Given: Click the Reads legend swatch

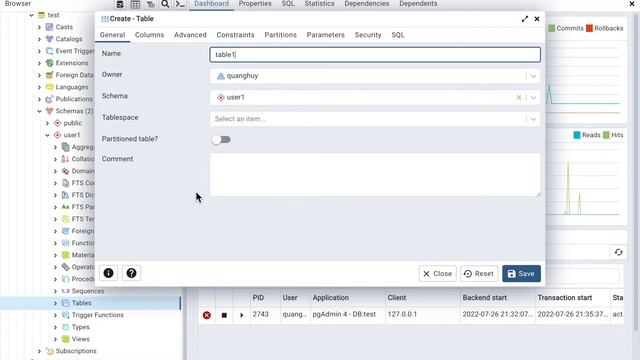Looking at the screenshot, I should [x=577, y=135].
